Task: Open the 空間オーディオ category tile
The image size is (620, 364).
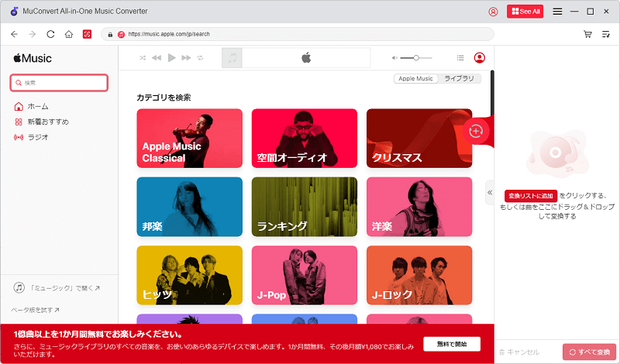Action: (x=305, y=139)
